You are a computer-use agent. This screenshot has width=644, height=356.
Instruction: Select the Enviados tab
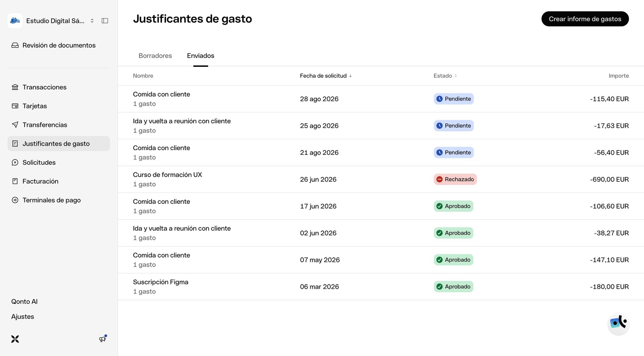[x=201, y=56]
